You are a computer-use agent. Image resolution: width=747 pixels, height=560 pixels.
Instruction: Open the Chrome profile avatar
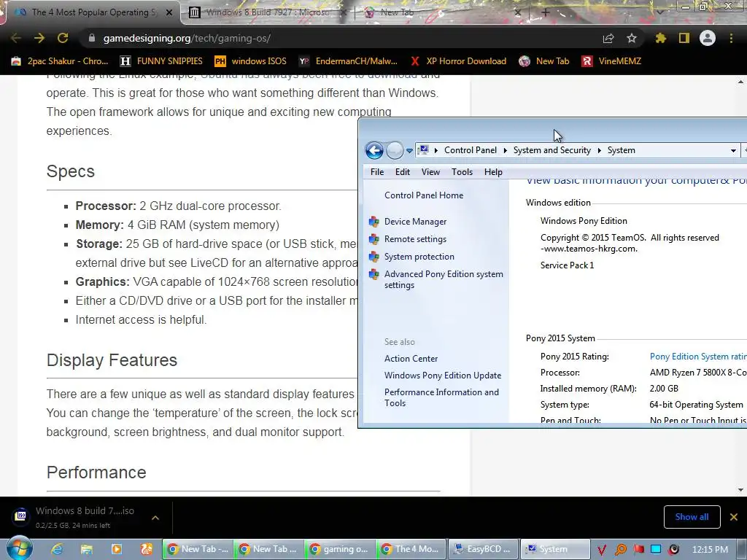coord(708,38)
